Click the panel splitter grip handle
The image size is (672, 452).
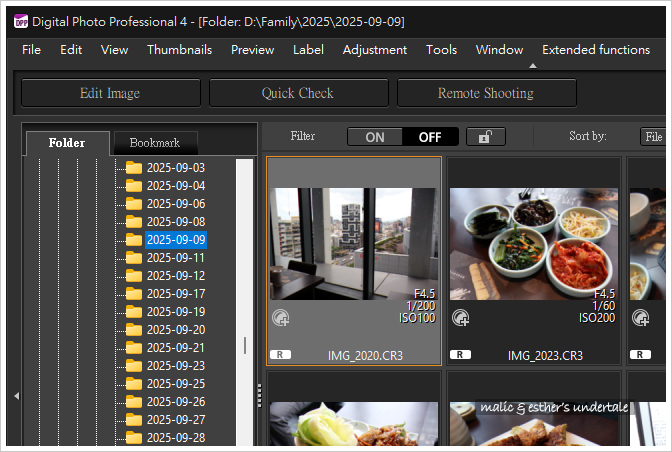[x=259, y=395]
